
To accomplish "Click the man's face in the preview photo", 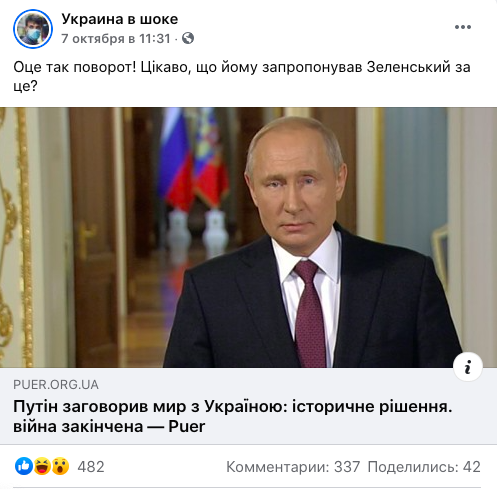I will point(295,187).
